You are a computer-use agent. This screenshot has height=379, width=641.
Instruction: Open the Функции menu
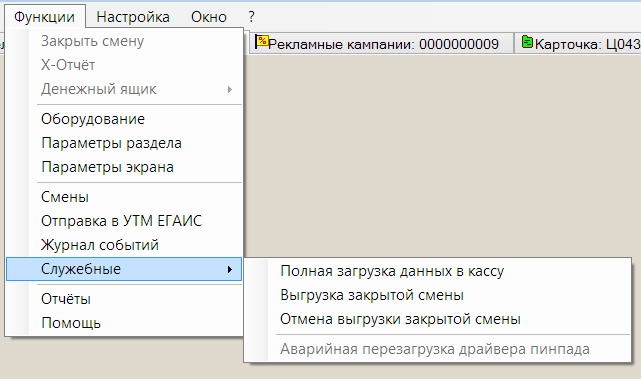44,17
